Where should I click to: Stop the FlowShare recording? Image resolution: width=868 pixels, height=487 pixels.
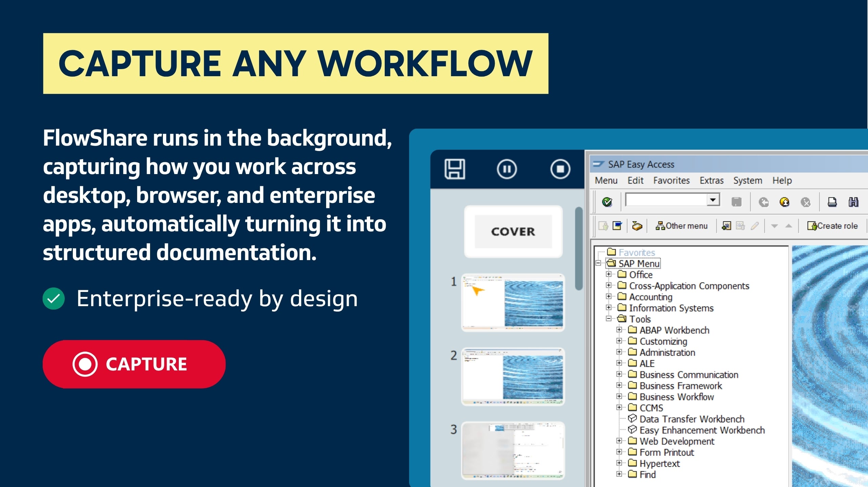tap(560, 169)
